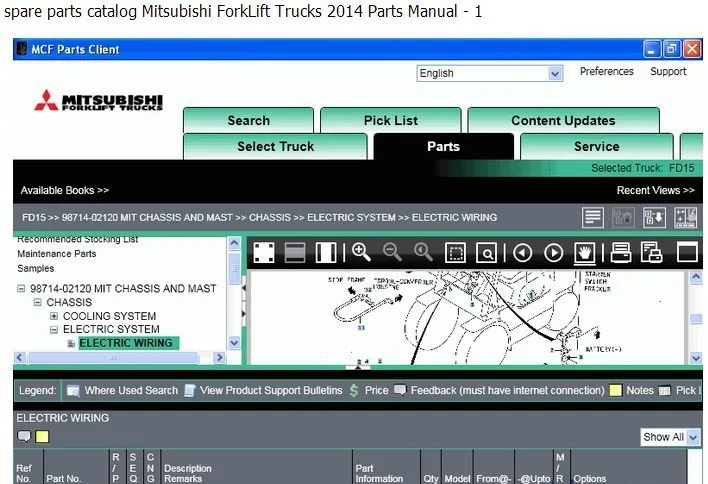Click the print diagram icon
Viewport: 708px width, 484px height.
tap(621, 252)
